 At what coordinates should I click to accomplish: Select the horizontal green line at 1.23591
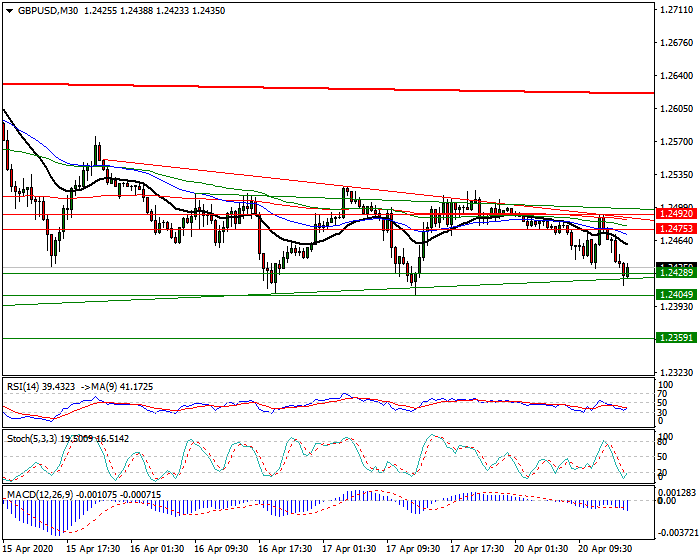point(328,339)
